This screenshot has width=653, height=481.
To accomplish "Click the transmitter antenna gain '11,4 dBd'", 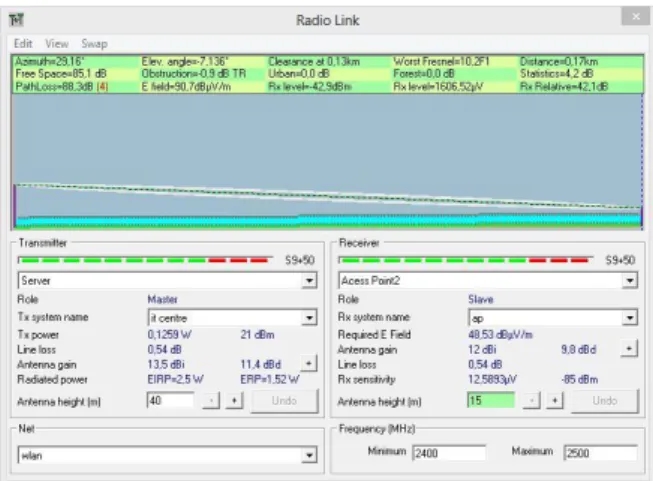I will (x=261, y=364).
